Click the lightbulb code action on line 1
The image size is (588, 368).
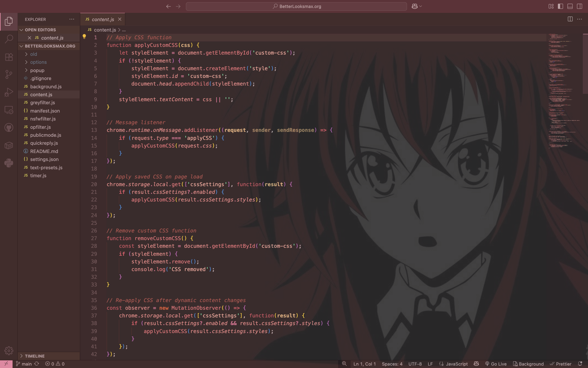[84, 37]
